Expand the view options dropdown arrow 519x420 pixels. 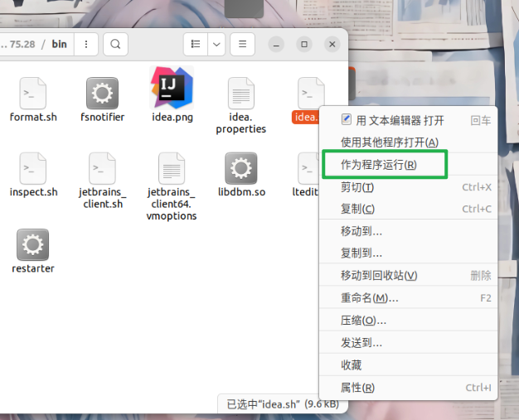click(x=216, y=44)
